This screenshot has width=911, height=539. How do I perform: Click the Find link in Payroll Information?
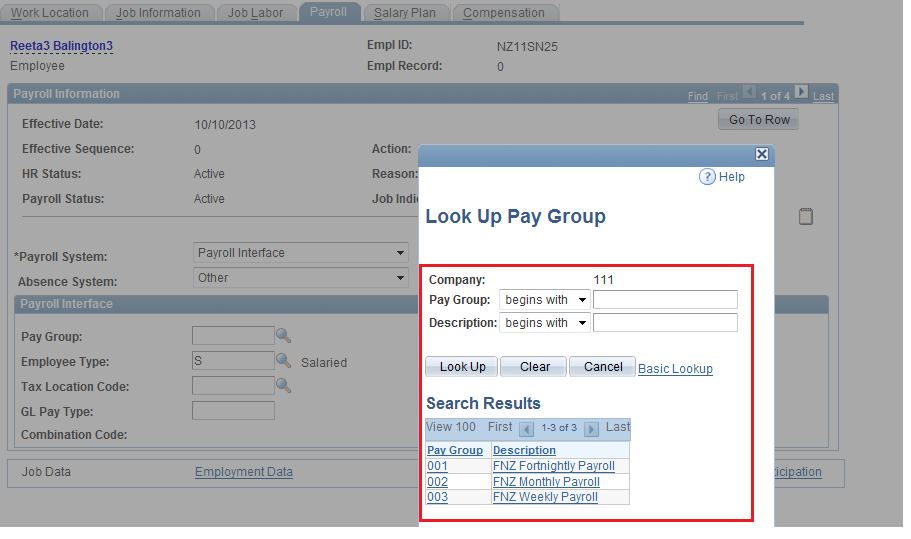tap(698, 96)
